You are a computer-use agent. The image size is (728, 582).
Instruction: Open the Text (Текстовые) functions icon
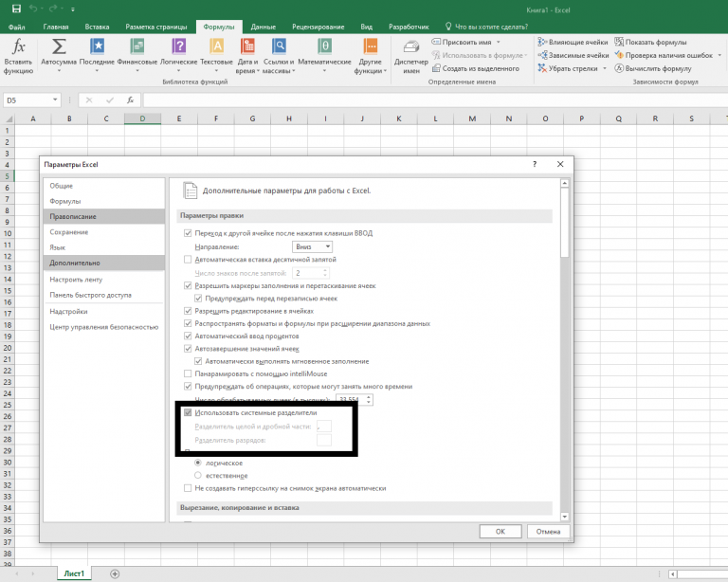point(216,47)
